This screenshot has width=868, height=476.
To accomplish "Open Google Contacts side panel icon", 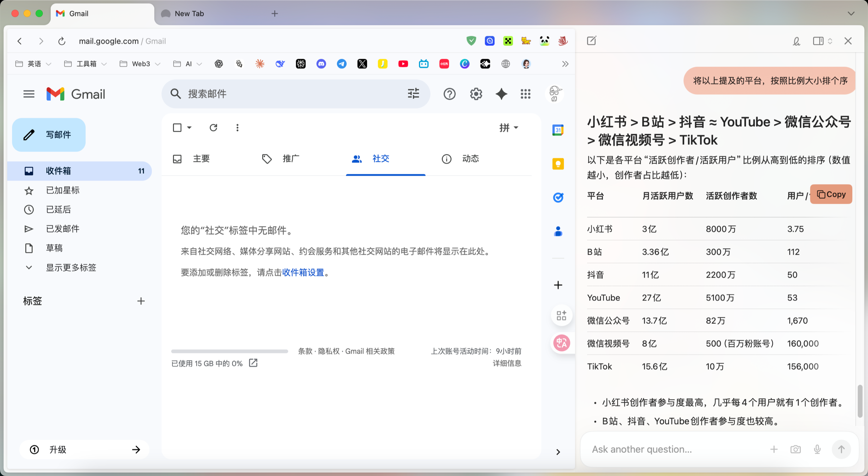I will tap(558, 231).
